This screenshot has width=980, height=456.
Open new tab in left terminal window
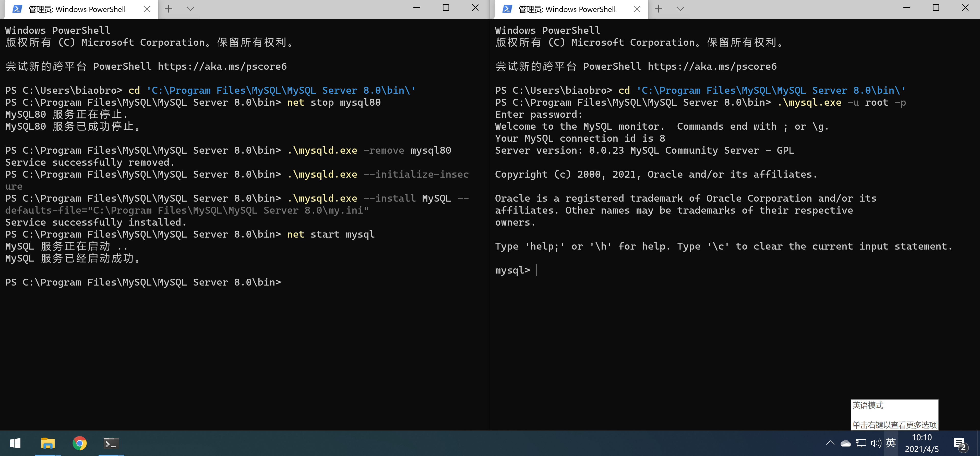click(x=169, y=9)
